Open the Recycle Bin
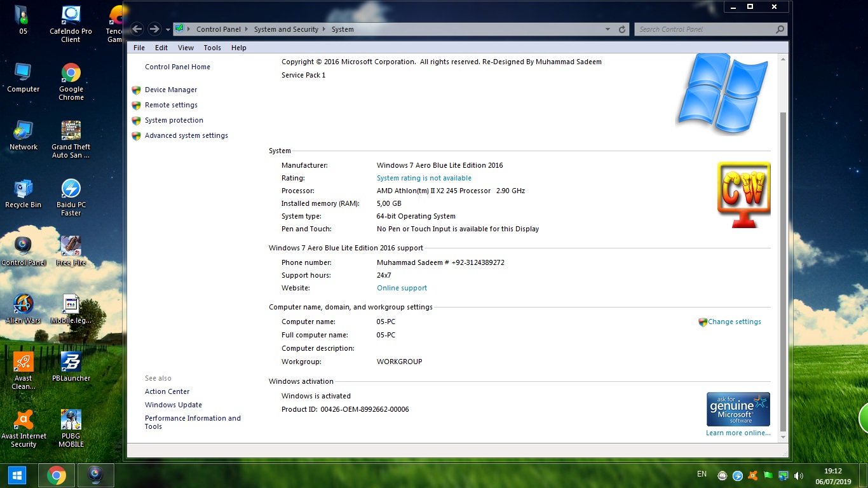Screen dimensions: 868x488 click(23, 187)
